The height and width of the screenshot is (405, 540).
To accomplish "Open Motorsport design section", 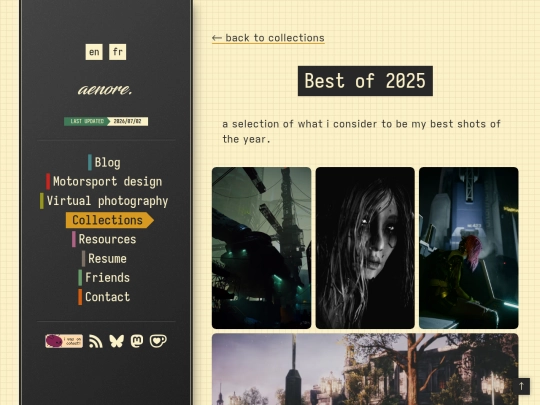I will [x=104, y=181].
